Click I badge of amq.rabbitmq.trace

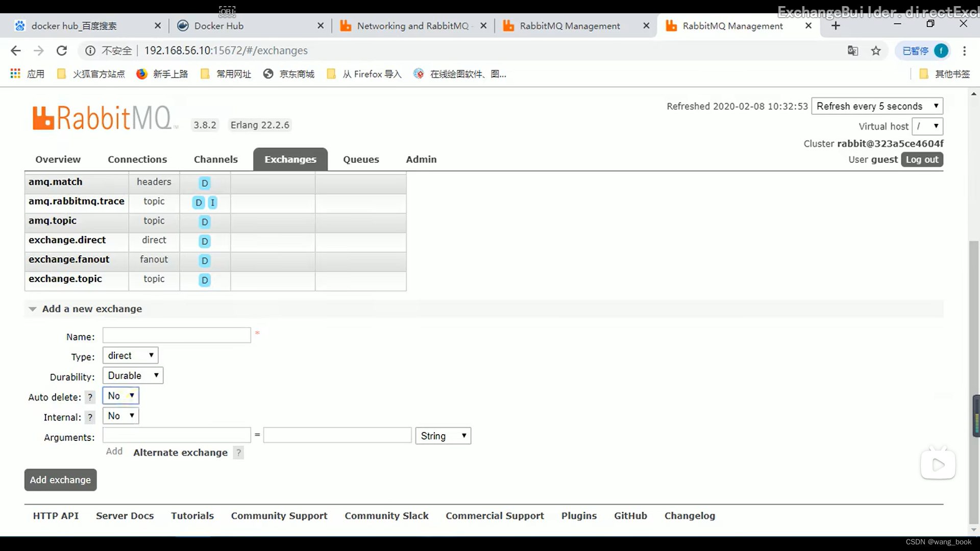point(213,203)
